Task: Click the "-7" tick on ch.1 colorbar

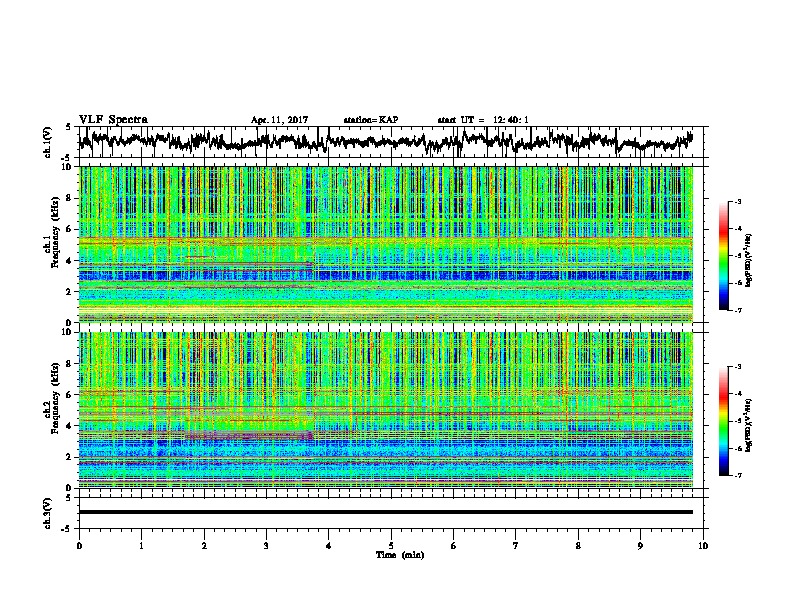Action: (737, 310)
